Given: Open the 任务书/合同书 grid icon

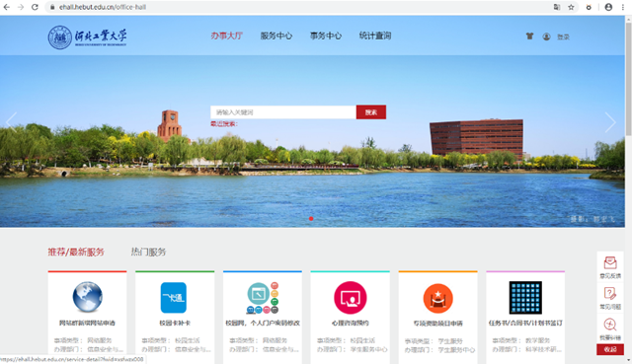Looking at the screenshot, I should pos(525,298).
